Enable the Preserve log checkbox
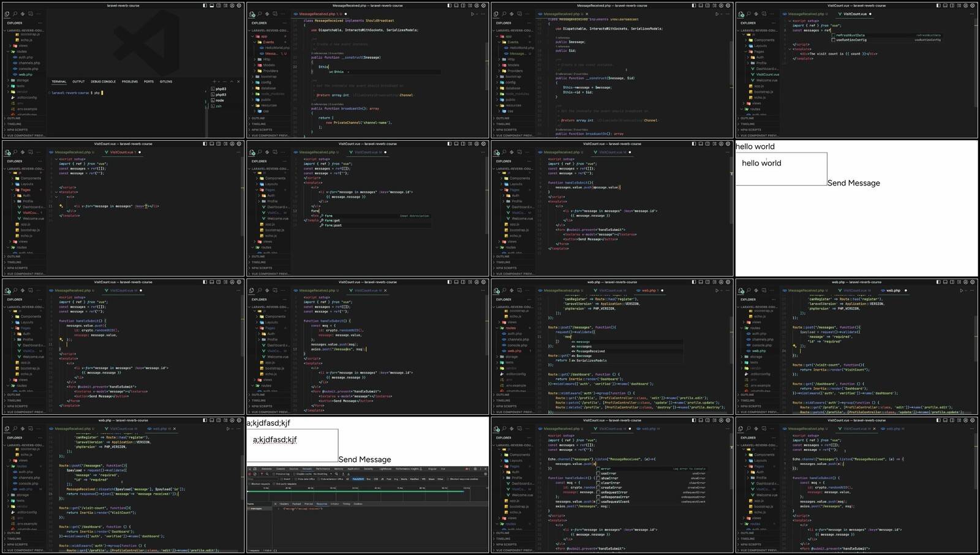 pyautogui.click(x=274, y=474)
